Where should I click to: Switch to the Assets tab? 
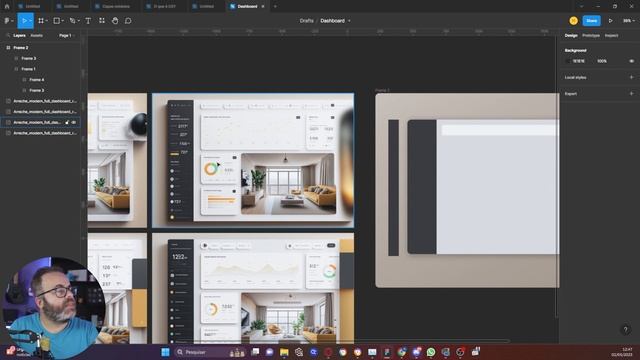[36, 36]
